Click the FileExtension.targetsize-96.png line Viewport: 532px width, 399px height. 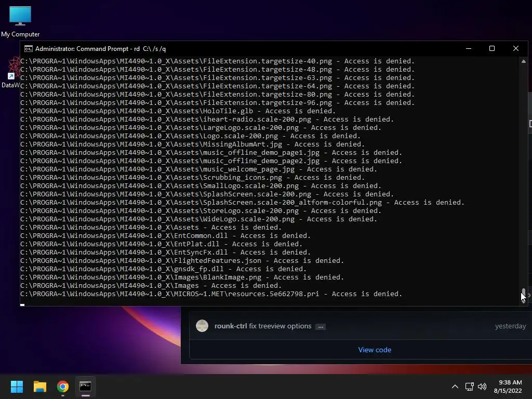point(218,103)
